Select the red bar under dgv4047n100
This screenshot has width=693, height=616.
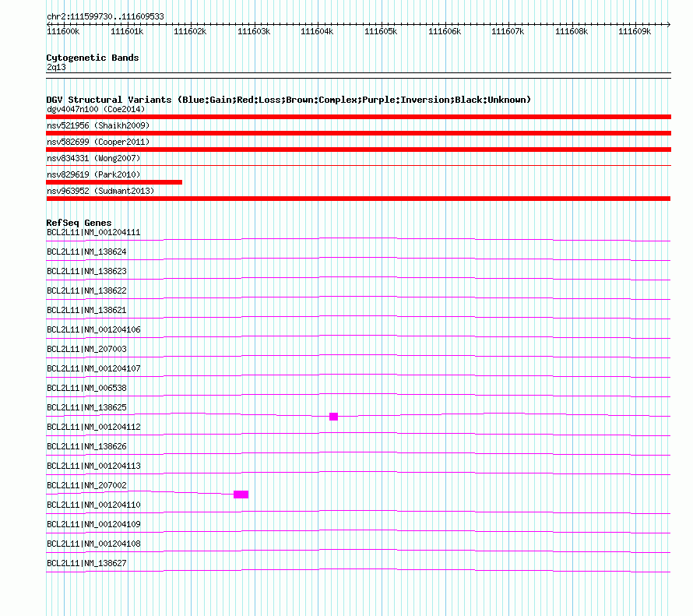pyautogui.click(x=358, y=117)
